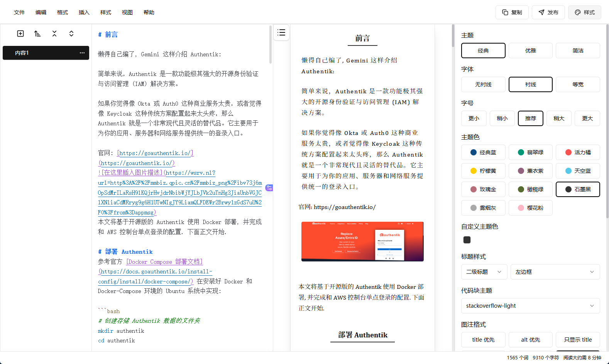Set font size to 稍大
This screenshot has height=364, width=609.
click(559, 118)
